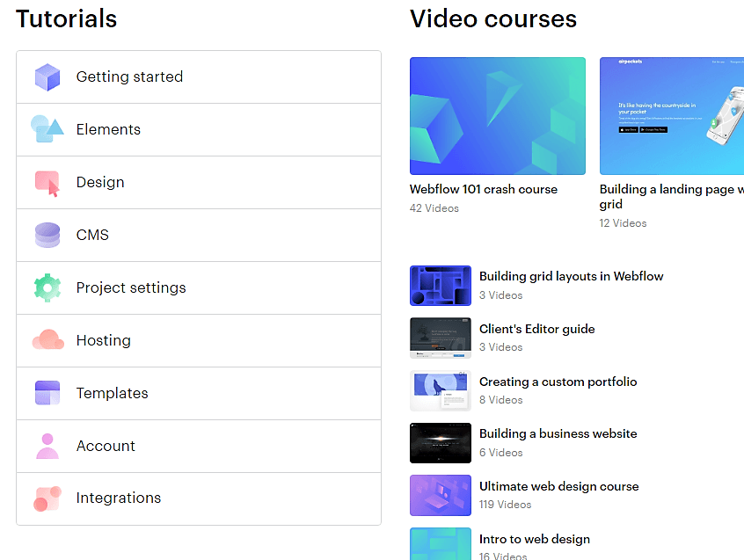Click Building a business website title

coord(558,433)
